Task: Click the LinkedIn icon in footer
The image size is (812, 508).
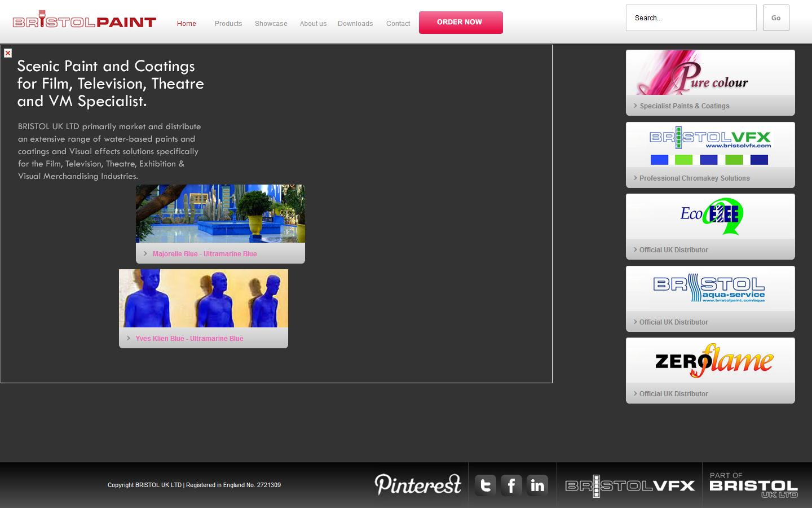Action: pos(537,485)
